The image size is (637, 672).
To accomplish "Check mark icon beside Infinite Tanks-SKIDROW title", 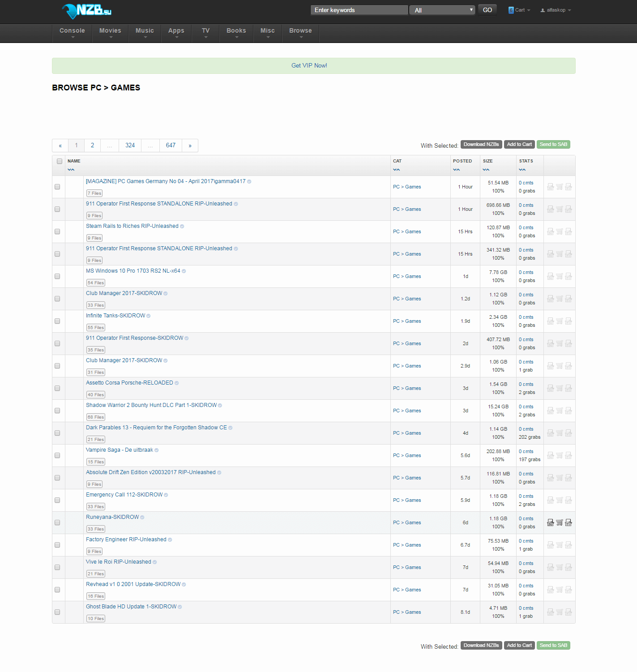I will click(149, 316).
